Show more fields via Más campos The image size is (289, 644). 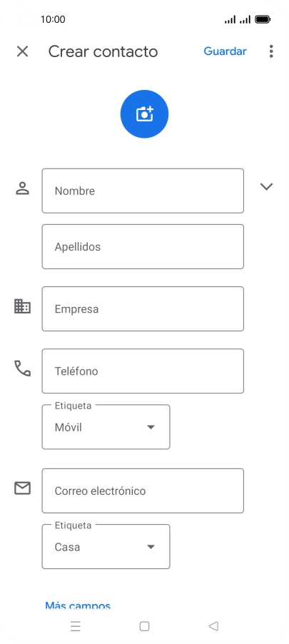point(78,605)
